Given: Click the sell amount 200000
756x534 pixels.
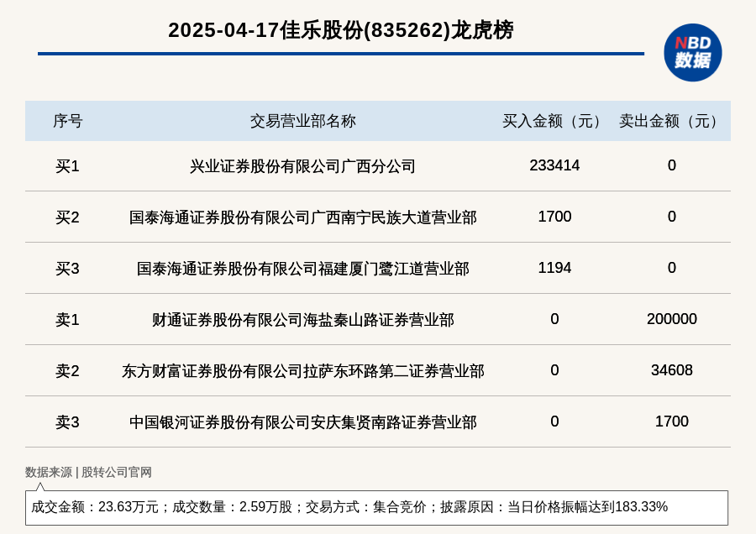Looking at the screenshot, I should pyautogui.click(x=672, y=318).
